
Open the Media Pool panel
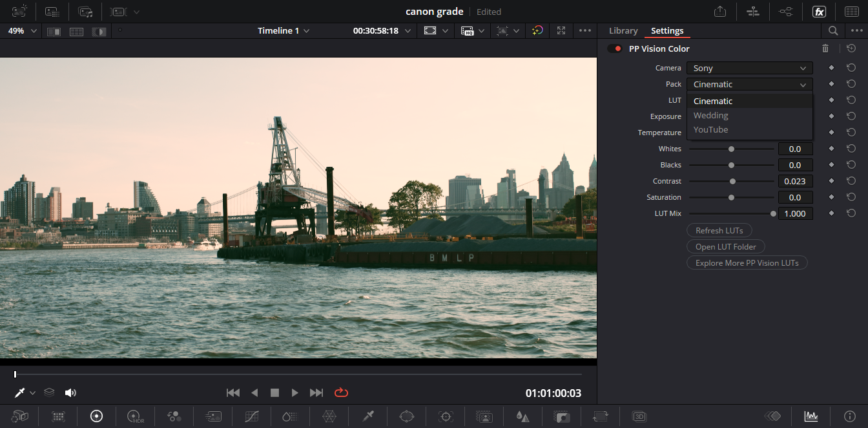click(x=85, y=11)
